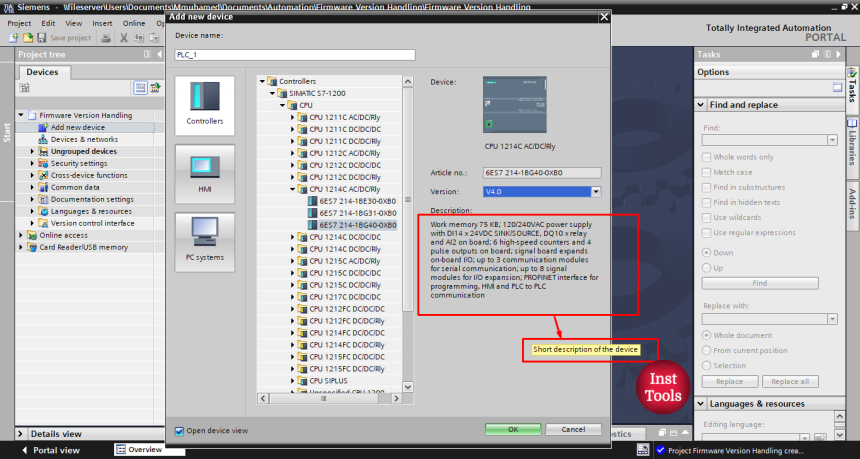Screen dimensions: 860x459
Task: Open the View menu
Action: [73, 24]
